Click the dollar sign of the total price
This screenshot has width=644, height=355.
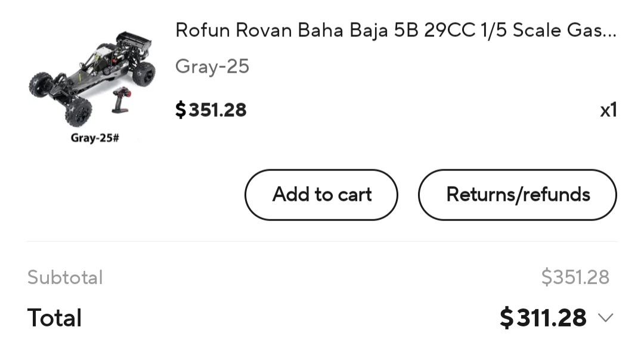pyautogui.click(x=506, y=317)
